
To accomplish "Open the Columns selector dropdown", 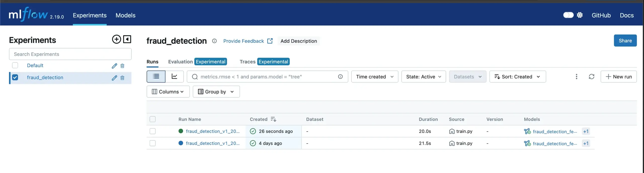I will click(x=168, y=92).
